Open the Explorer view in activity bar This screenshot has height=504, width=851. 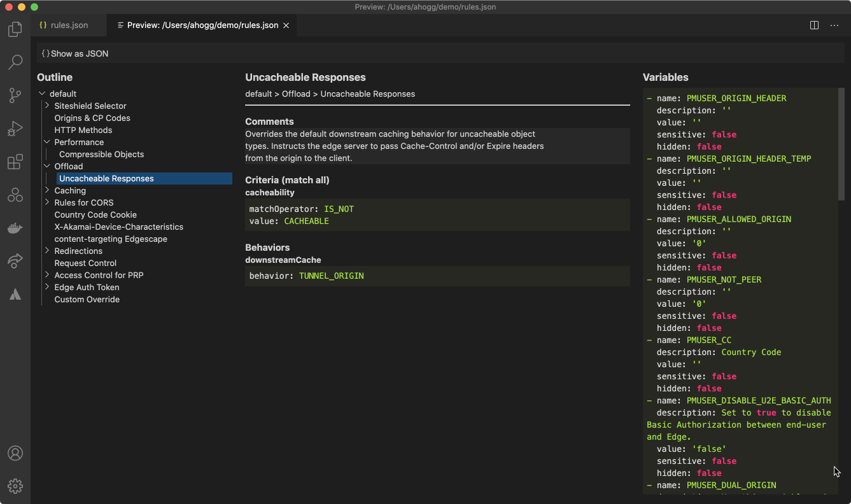click(x=15, y=29)
